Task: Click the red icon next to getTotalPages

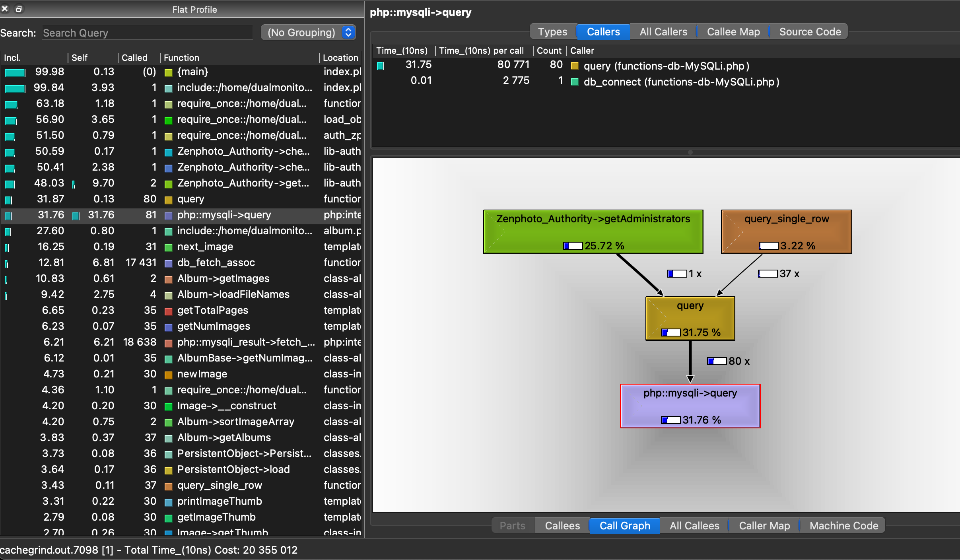Action: click(x=168, y=311)
